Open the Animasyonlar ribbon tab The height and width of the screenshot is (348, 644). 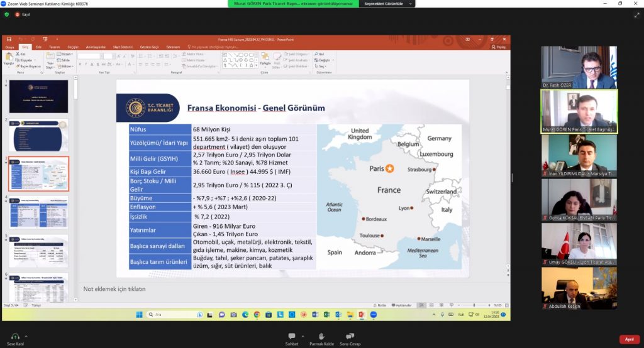click(96, 47)
